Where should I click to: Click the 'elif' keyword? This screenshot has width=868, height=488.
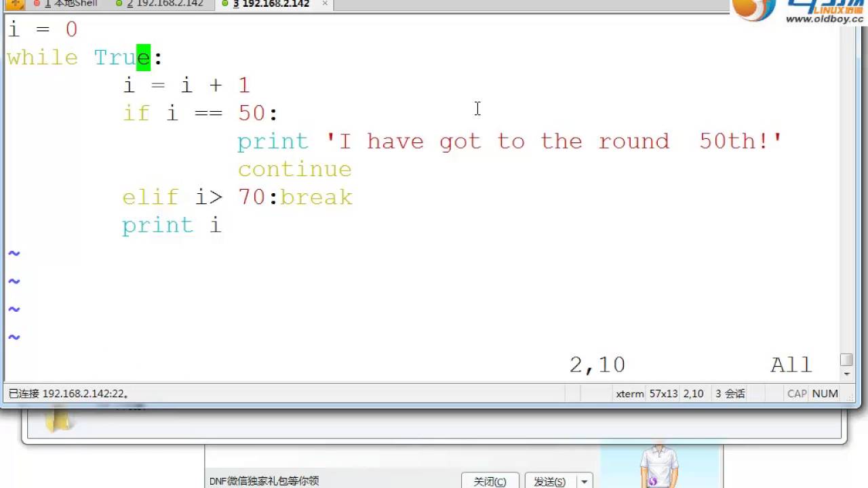tap(151, 197)
